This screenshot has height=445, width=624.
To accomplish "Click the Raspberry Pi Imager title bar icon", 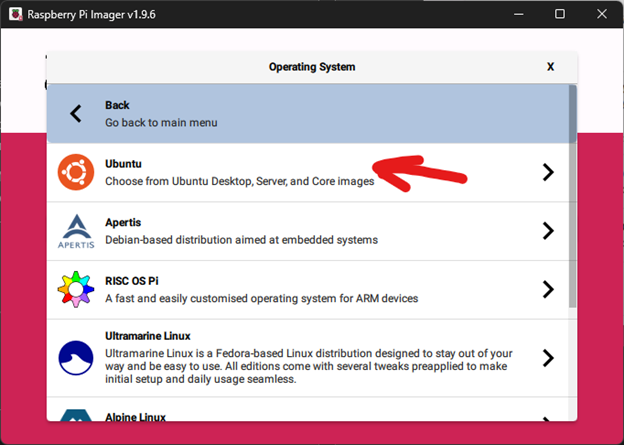I will tap(15, 14).
